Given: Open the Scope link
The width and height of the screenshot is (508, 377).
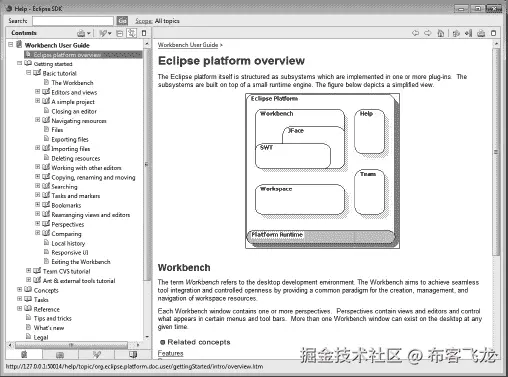Looking at the screenshot, I should (x=144, y=21).
